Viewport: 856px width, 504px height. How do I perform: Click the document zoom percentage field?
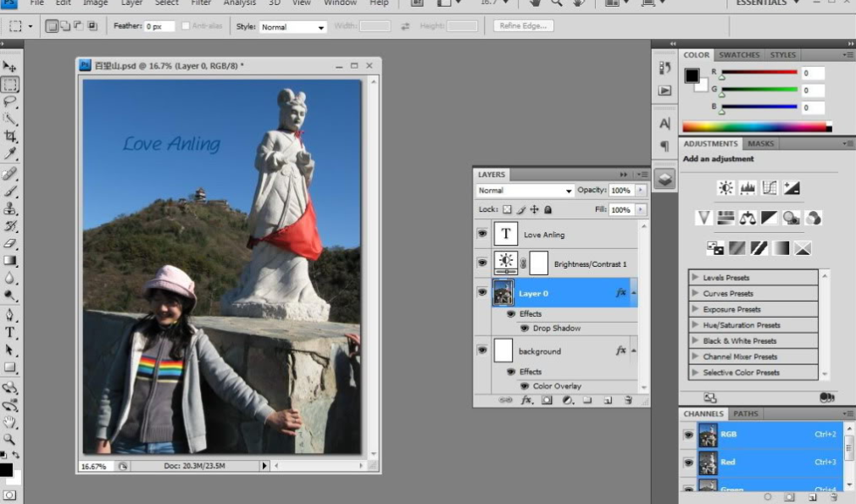click(95, 467)
